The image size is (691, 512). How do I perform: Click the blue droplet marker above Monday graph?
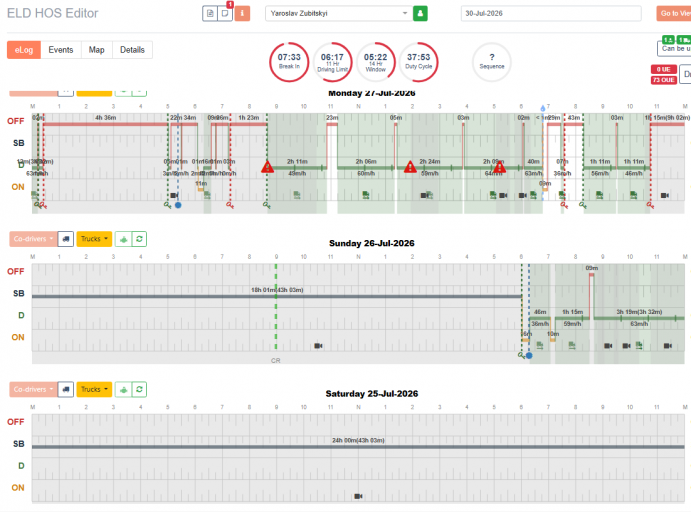tap(542, 108)
